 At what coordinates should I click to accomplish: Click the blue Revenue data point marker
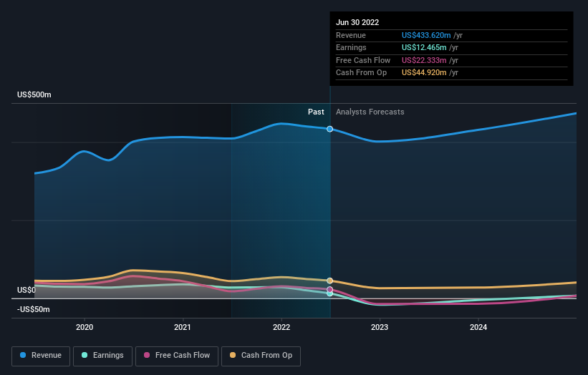tap(329, 129)
